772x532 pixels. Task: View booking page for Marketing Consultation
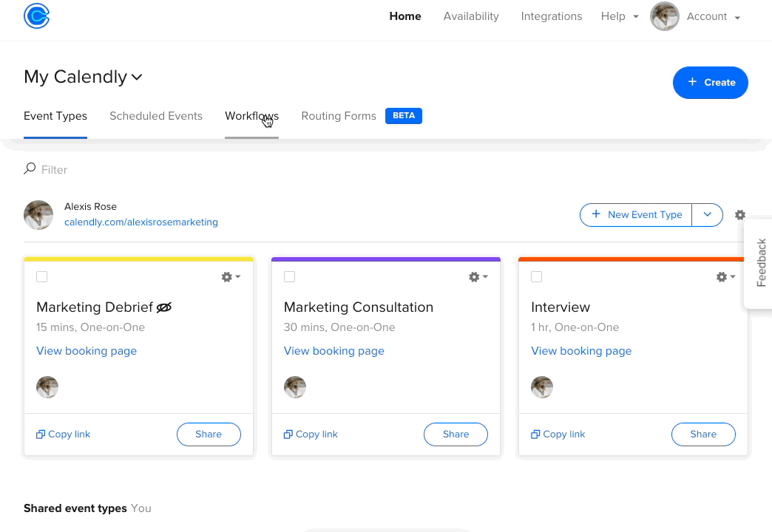click(x=333, y=351)
